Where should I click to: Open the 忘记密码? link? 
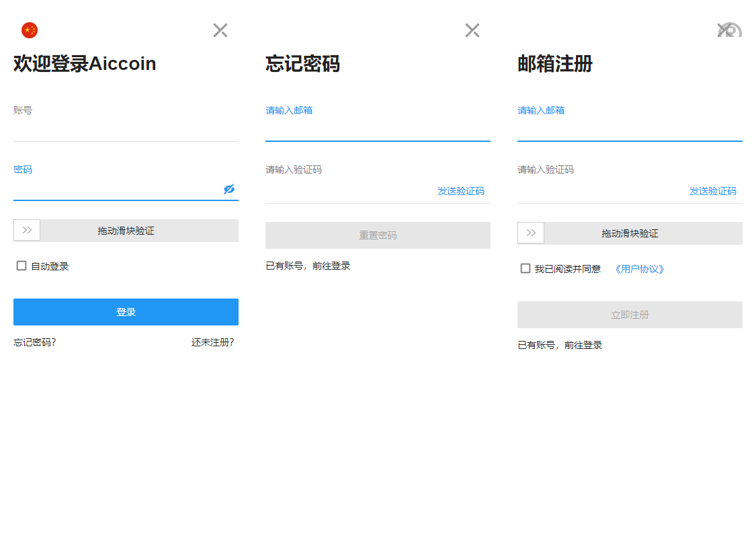(x=35, y=342)
